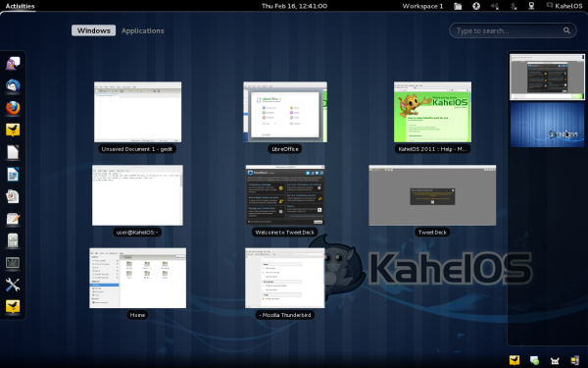Switch to the second empty workspace thumbnail
This screenshot has height=368, width=588.
[547, 125]
